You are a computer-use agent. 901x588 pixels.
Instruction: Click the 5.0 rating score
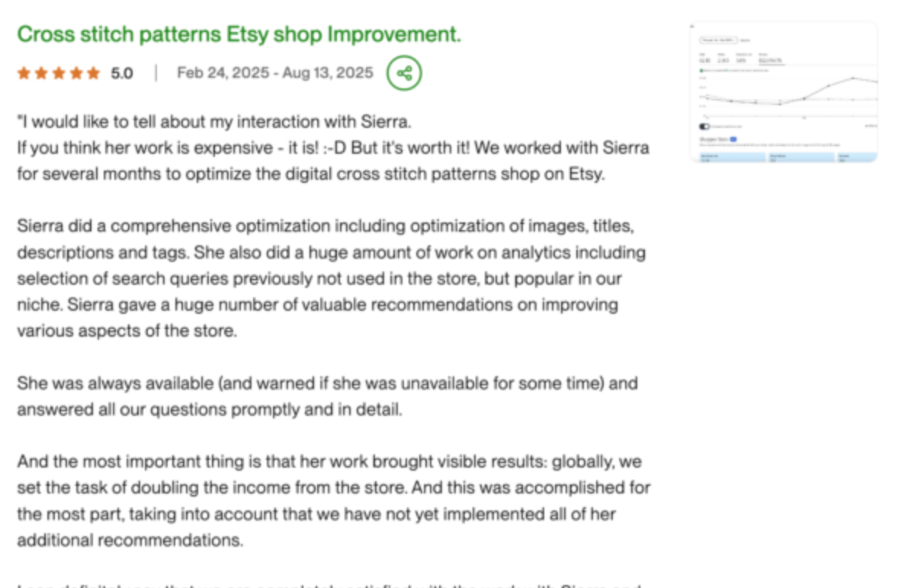click(x=122, y=73)
